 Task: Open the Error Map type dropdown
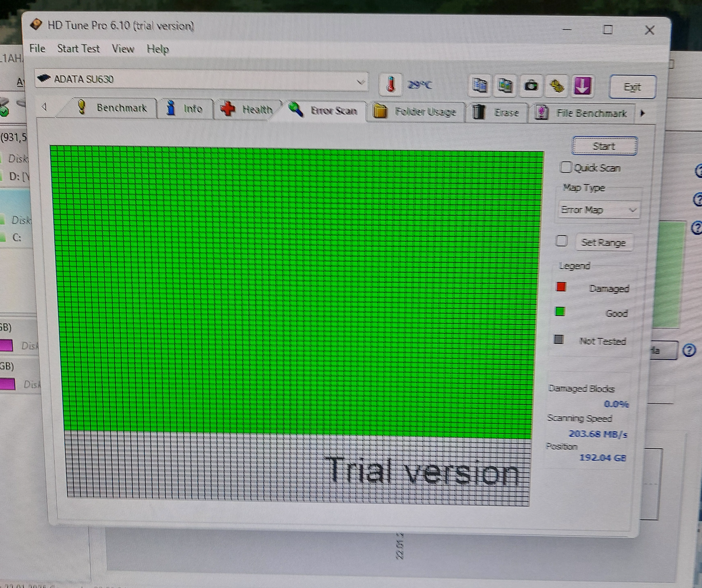(599, 210)
